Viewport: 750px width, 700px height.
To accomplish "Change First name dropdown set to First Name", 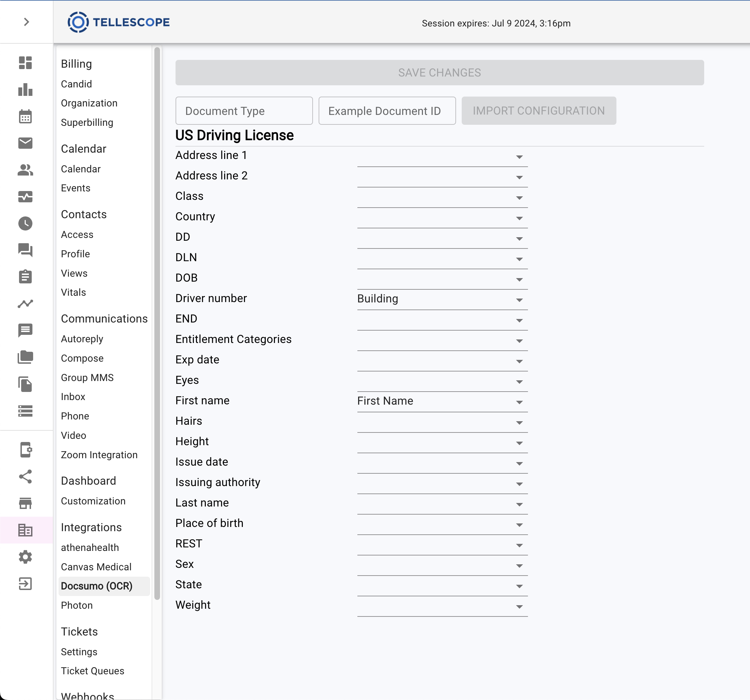I will click(x=442, y=401).
